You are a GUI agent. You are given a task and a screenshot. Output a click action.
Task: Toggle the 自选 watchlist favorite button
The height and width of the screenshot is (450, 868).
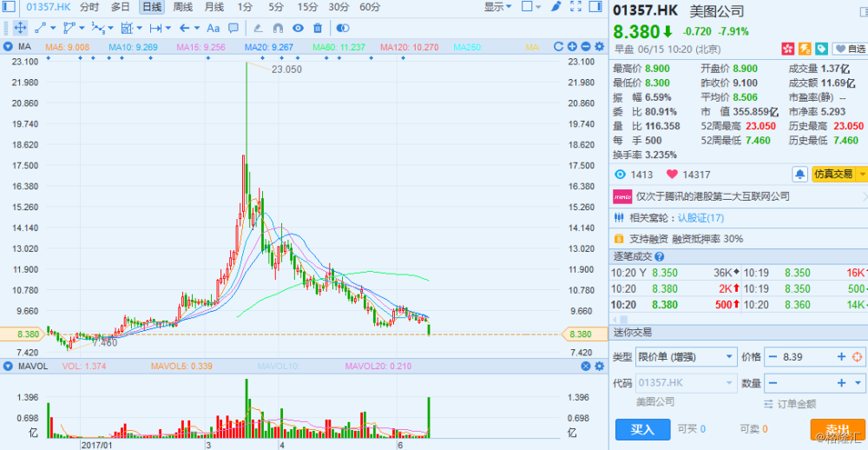(x=849, y=49)
